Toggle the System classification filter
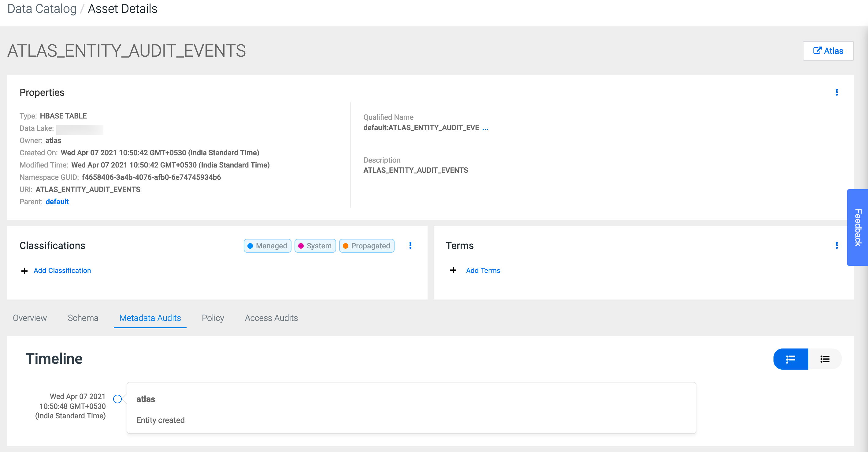Screen dimensions: 868x452 point(315,246)
